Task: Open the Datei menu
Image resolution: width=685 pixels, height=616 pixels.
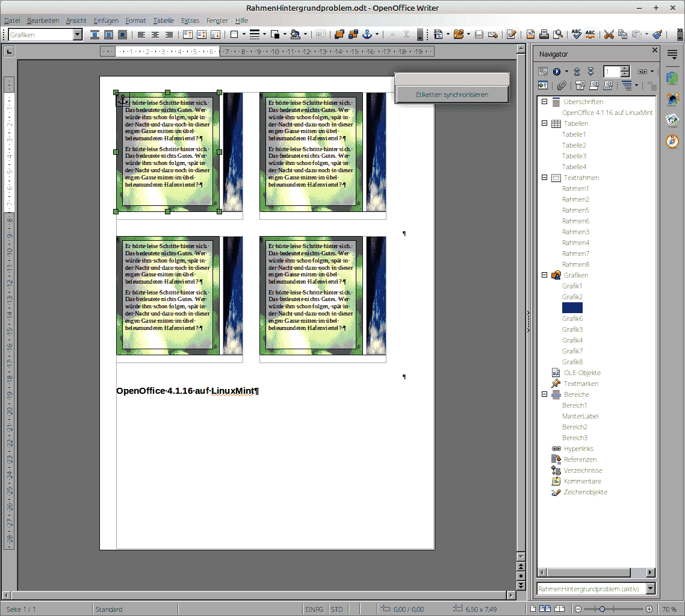Action: [12, 20]
